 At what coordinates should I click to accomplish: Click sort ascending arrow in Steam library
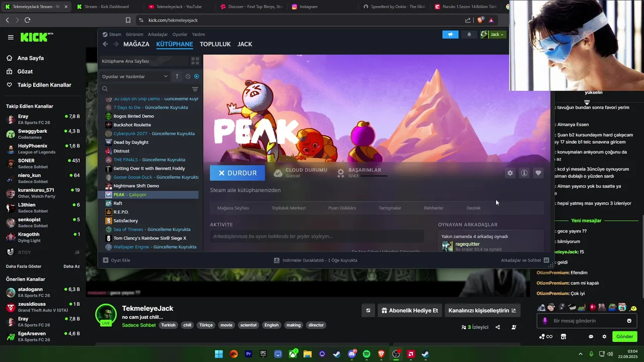(x=177, y=76)
